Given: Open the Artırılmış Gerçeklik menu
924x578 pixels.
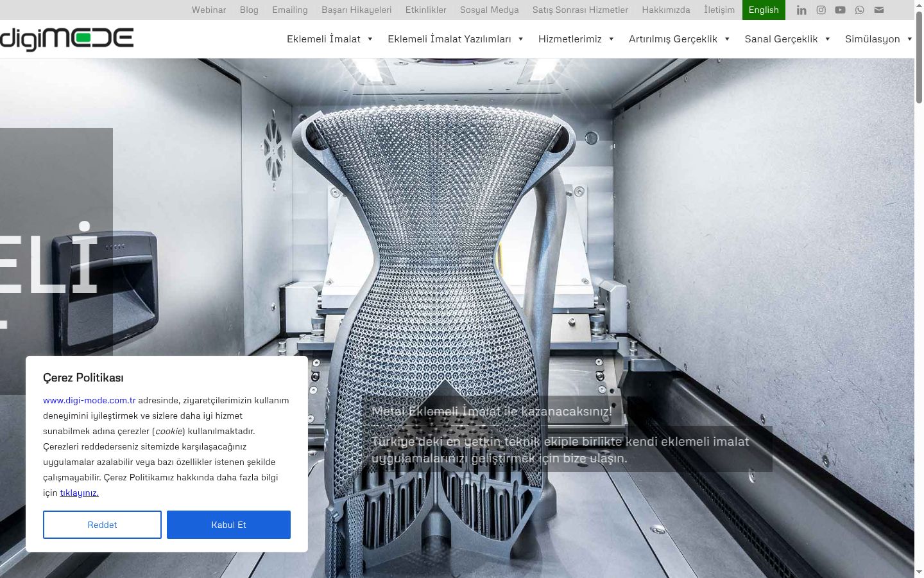Looking at the screenshot, I should [x=673, y=39].
